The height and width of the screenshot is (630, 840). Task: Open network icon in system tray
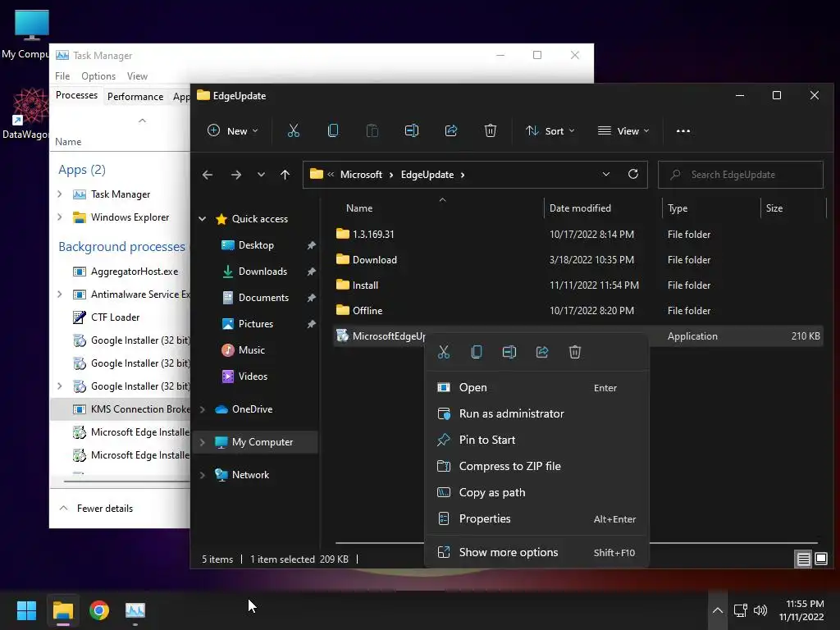pos(741,610)
